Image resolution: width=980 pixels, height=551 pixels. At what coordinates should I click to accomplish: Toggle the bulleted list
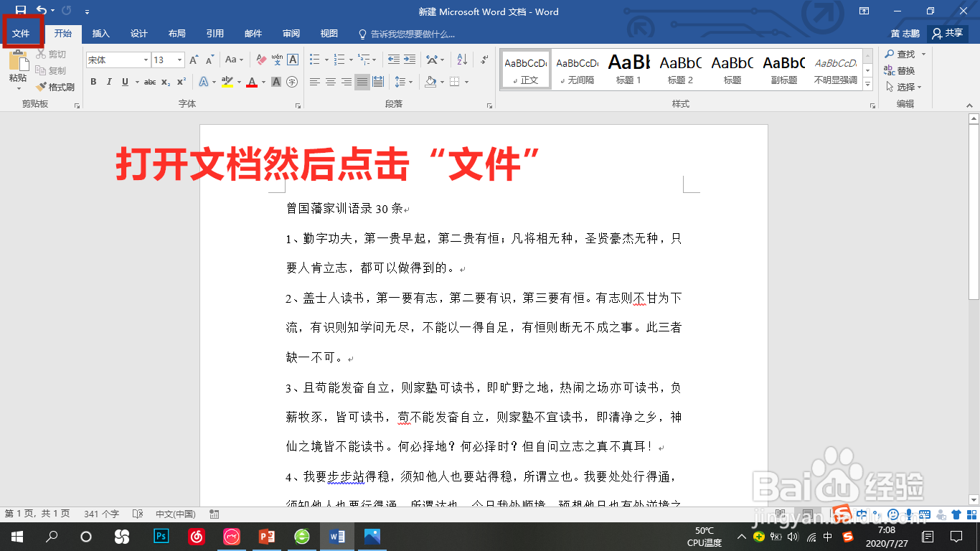pyautogui.click(x=313, y=59)
